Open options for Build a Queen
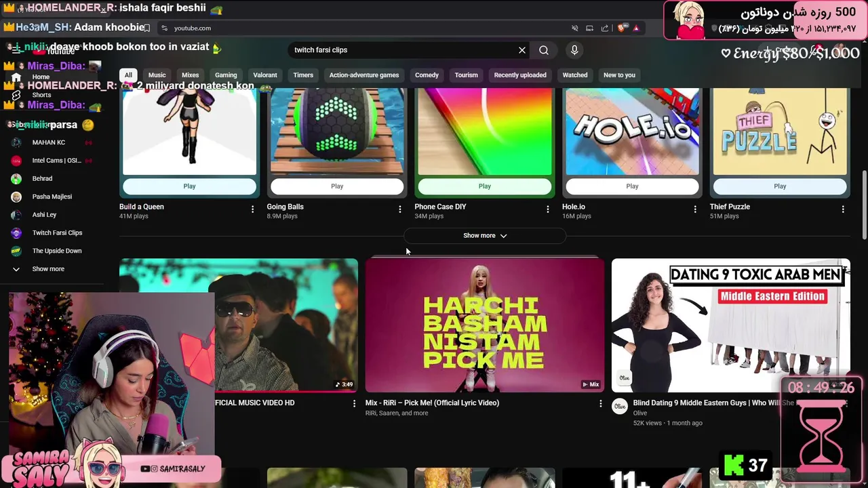868x488 pixels. (x=252, y=209)
